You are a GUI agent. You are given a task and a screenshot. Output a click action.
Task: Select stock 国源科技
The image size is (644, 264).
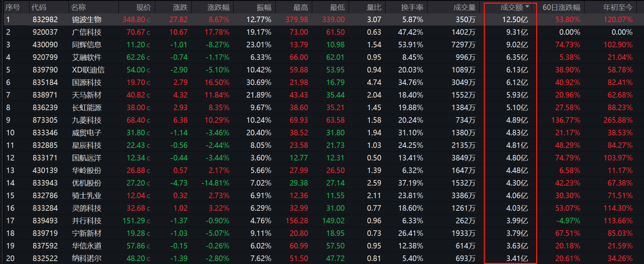click(87, 82)
